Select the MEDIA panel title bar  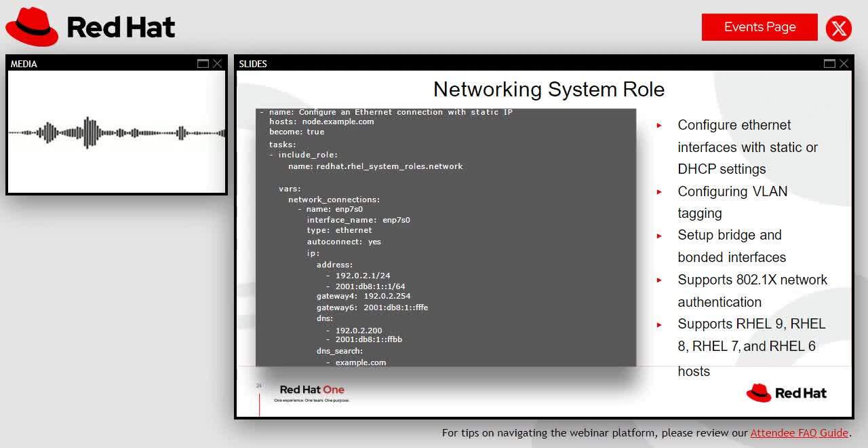pos(102,64)
